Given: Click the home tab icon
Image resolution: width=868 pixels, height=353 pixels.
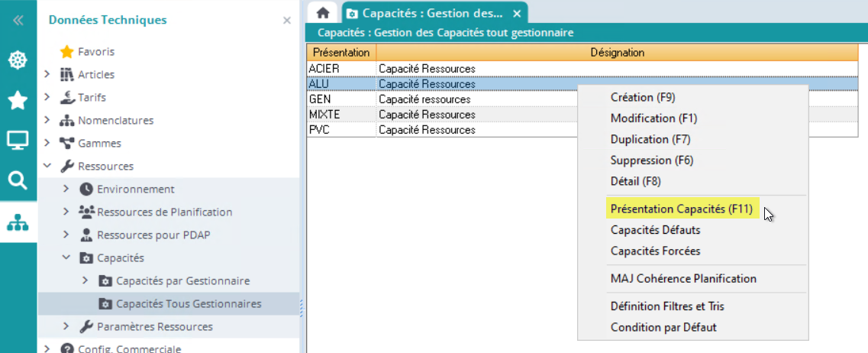Looking at the screenshot, I should pyautogui.click(x=323, y=13).
